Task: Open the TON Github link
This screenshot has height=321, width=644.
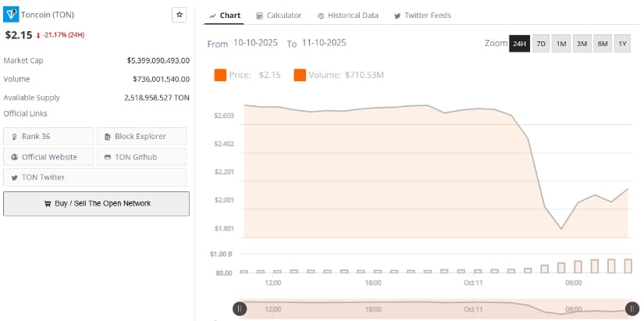Action: tap(141, 157)
